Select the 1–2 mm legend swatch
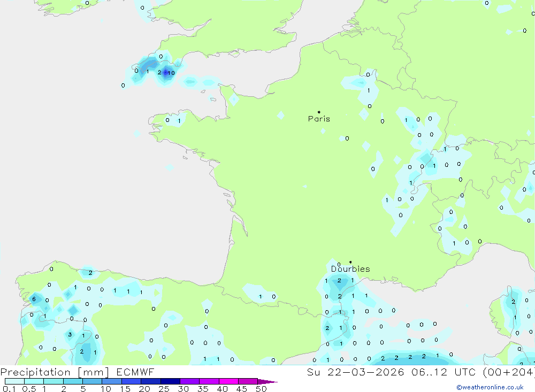 (x=53, y=381)
